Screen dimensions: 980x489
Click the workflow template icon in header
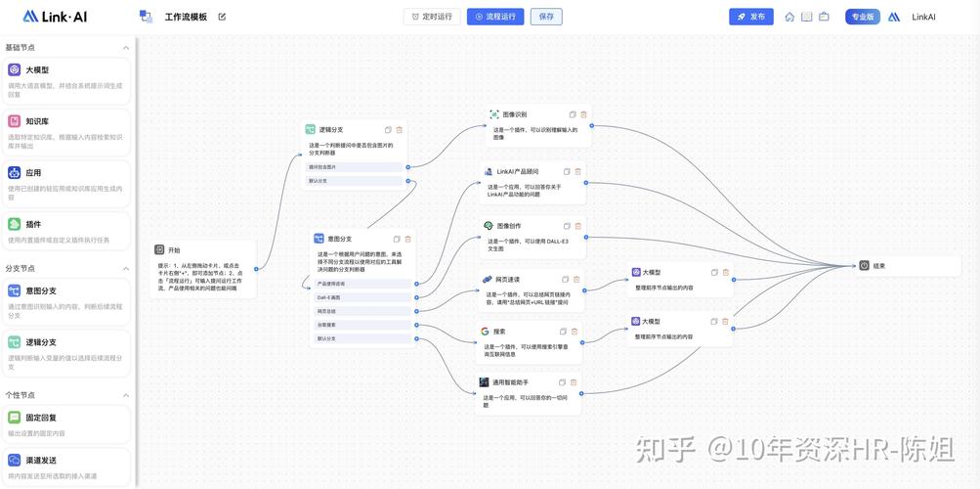pos(147,17)
